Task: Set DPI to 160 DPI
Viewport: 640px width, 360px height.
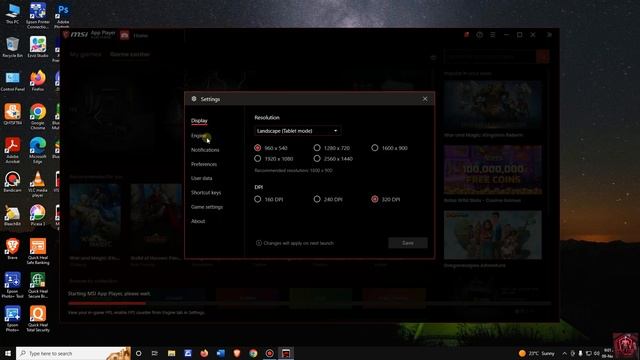Action: (269, 199)
